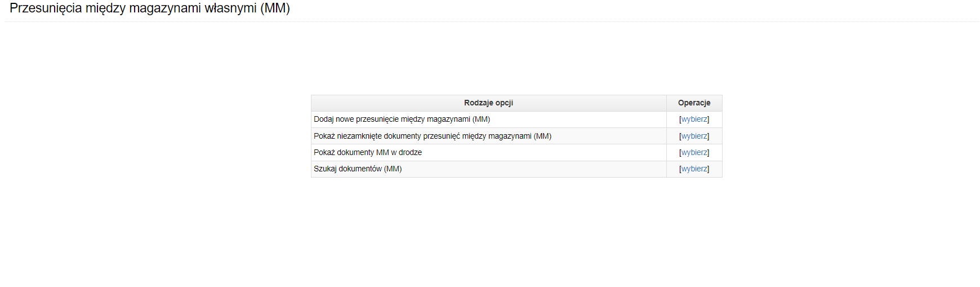Select the Dodaj nowe przesunięcie między magazynami text
980x287 pixels.
coord(402,120)
